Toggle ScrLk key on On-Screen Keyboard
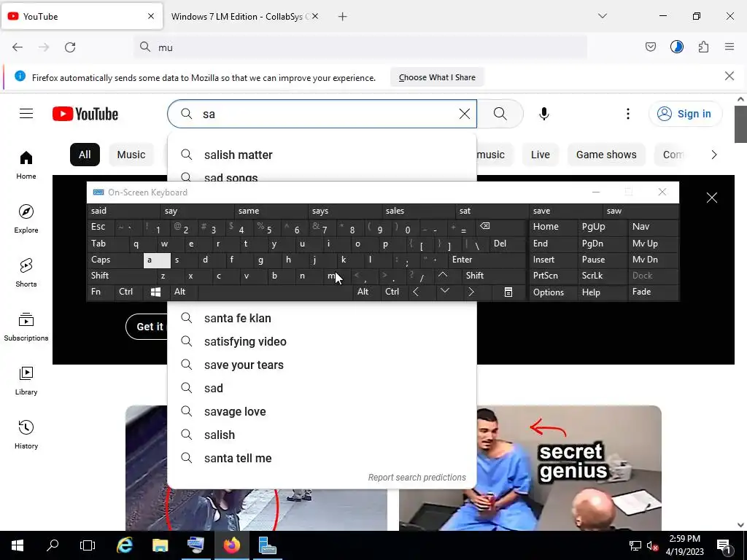747x560 pixels. 602,276
